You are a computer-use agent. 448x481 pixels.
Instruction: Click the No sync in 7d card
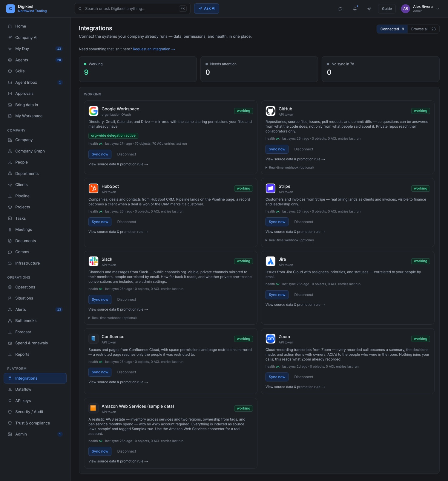381,69
